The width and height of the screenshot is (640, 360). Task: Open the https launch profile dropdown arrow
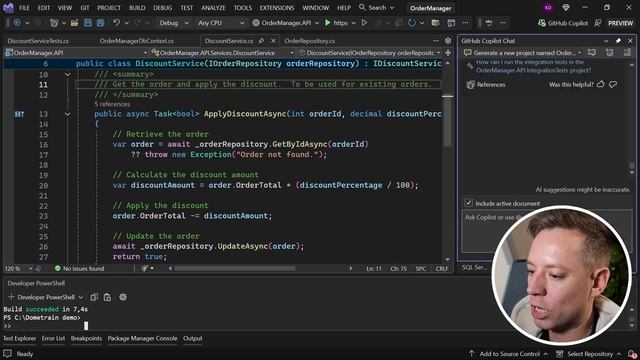tap(353, 23)
